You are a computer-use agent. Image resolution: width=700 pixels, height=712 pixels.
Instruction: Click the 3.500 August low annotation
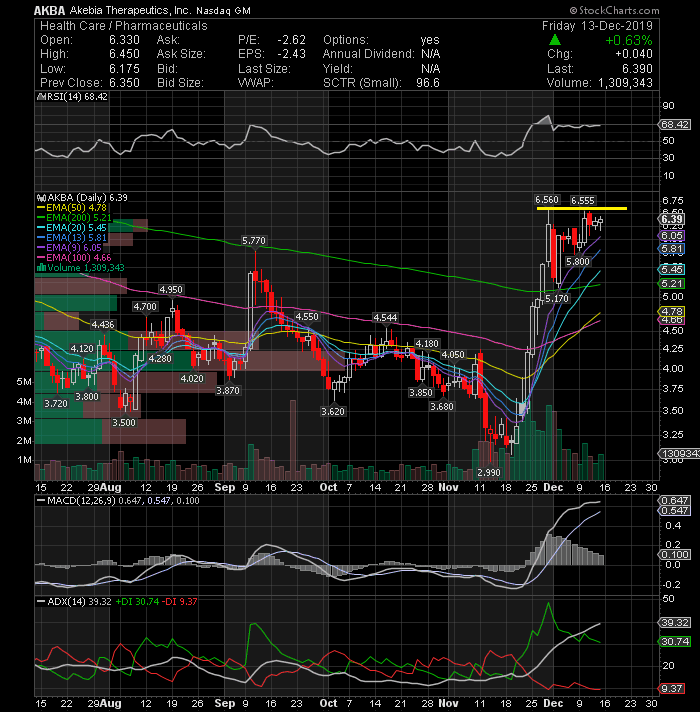[x=123, y=422]
